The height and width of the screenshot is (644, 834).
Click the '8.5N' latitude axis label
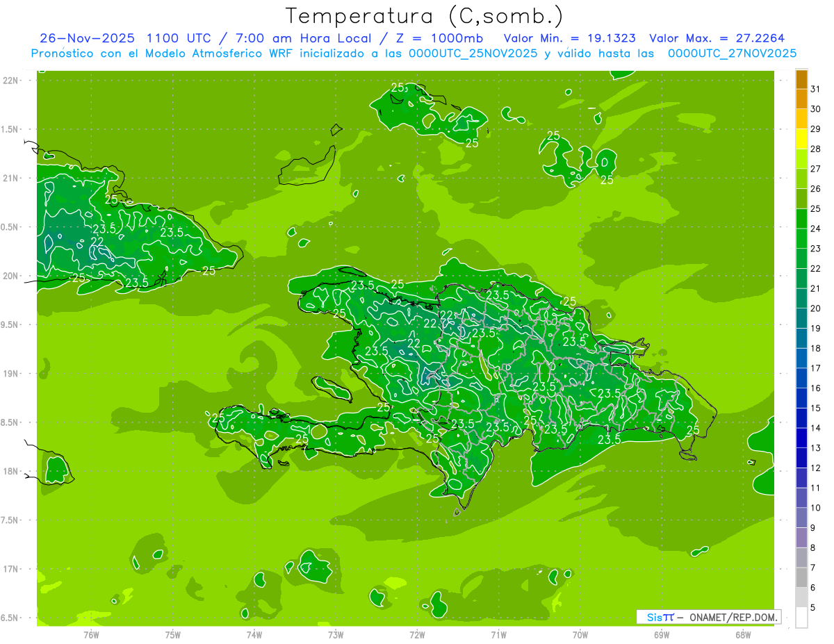[10, 422]
